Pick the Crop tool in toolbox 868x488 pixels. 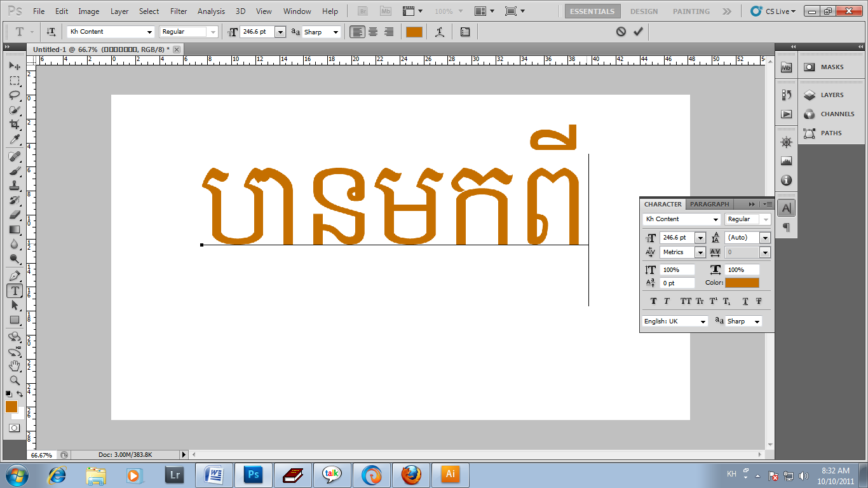coord(14,125)
